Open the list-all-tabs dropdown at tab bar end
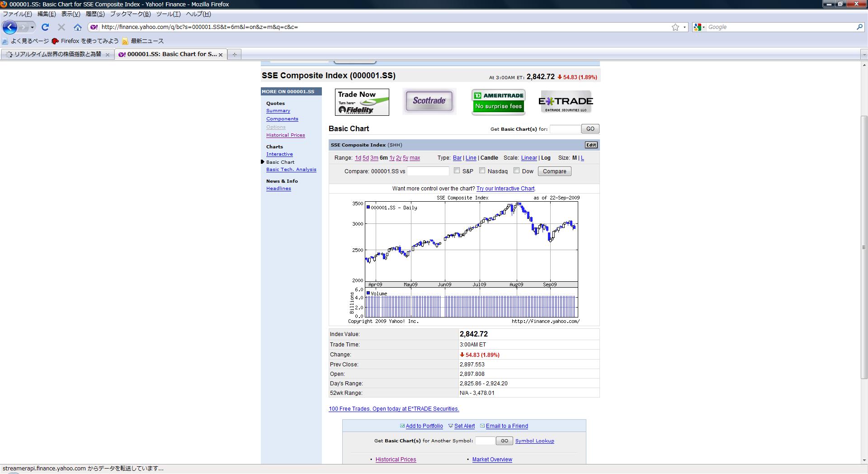 864,54
